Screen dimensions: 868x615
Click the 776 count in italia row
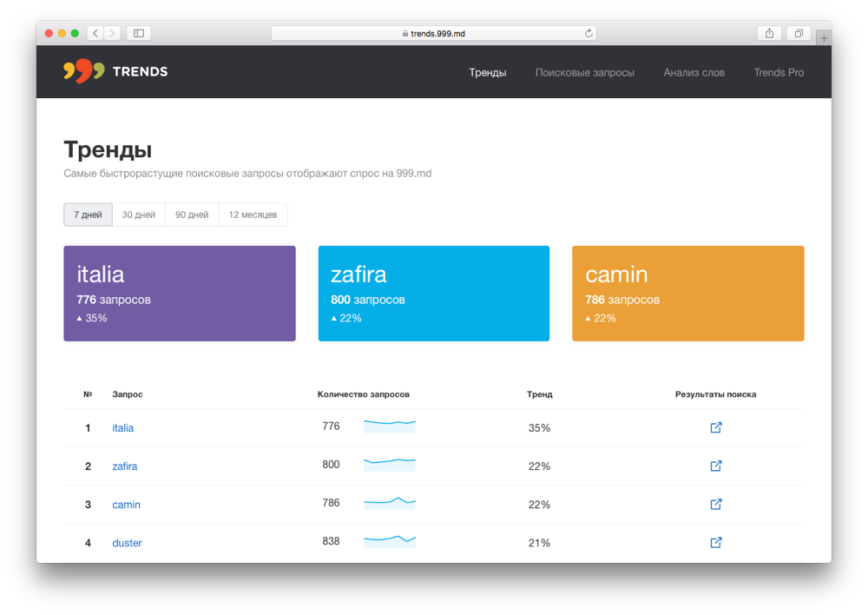tap(331, 426)
